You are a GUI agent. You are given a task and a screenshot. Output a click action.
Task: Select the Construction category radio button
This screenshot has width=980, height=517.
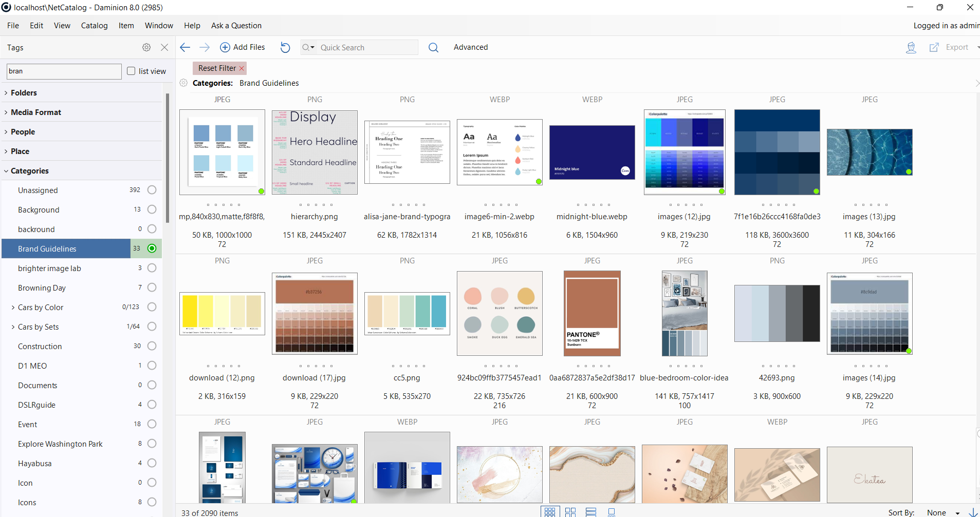click(152, 346)
